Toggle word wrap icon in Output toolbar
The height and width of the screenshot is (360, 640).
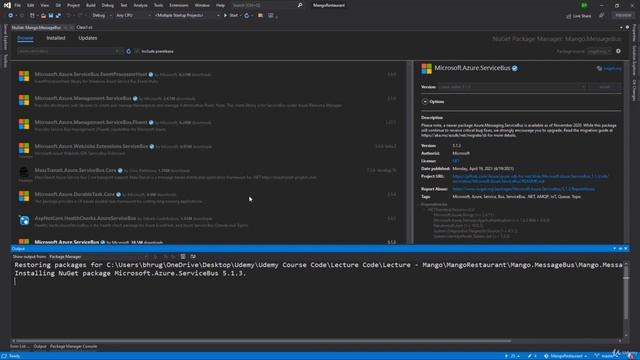[193, 257]
